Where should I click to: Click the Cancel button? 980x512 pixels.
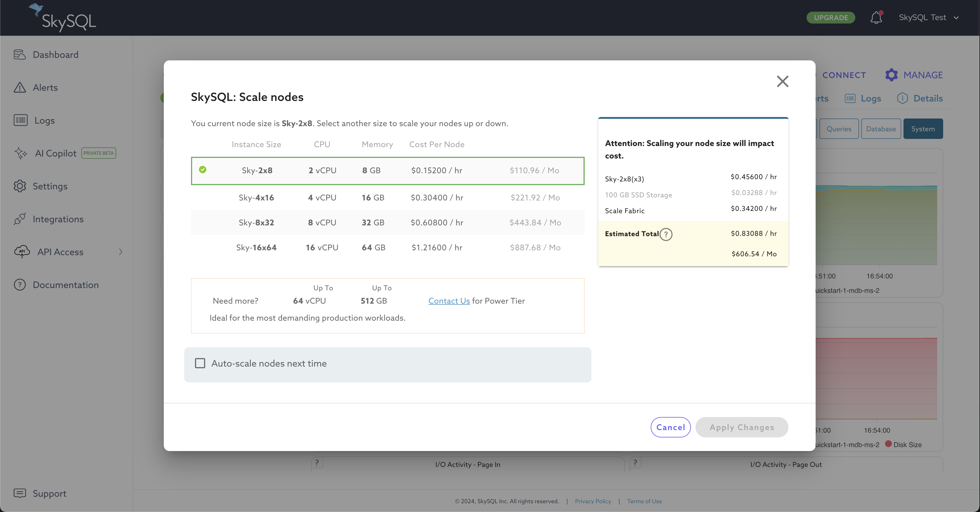(x=670, y=427)
